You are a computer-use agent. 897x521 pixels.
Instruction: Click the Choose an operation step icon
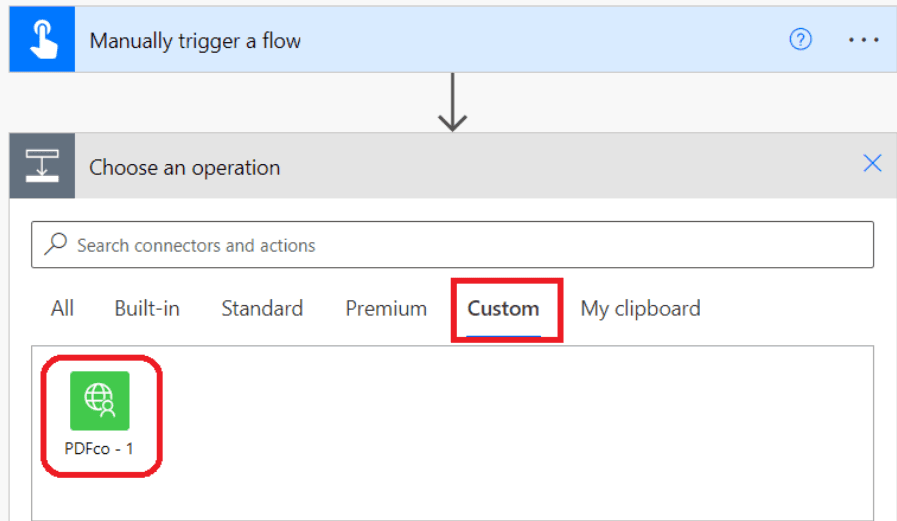click(42, 166)
